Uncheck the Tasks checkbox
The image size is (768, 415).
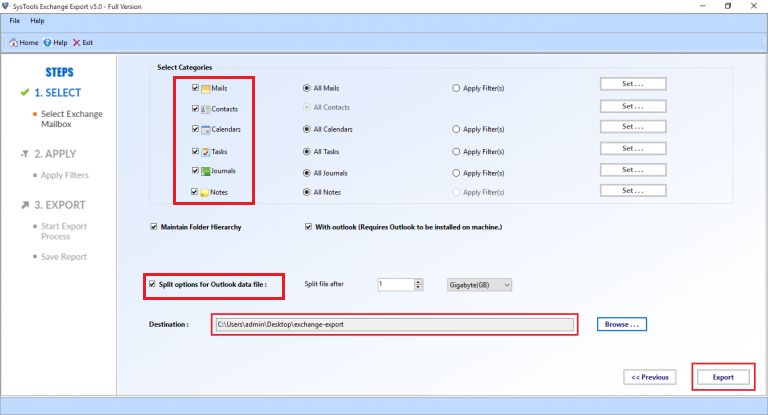195,151
